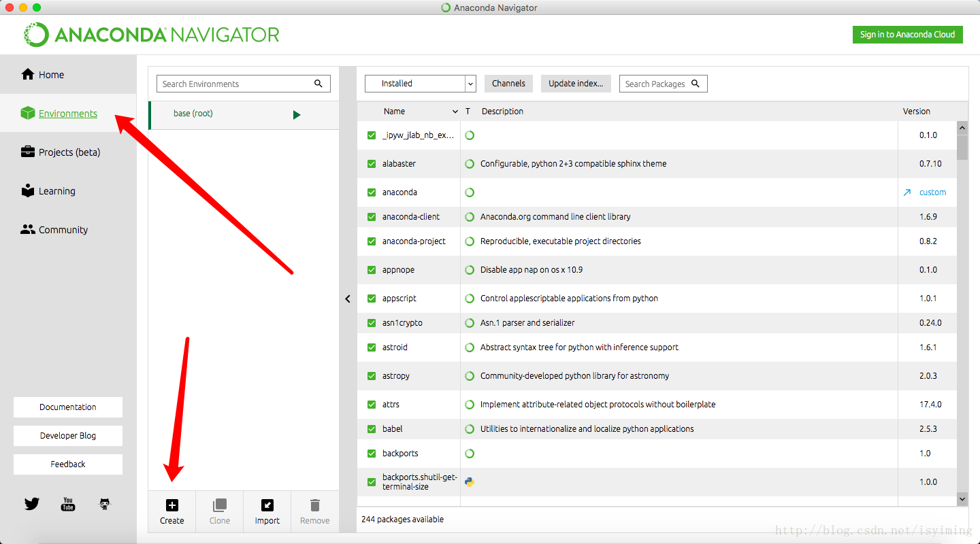980x544 pixels.
Task: Click the scrollbar down arrow in package list
Action: click(x=962, y=499)
